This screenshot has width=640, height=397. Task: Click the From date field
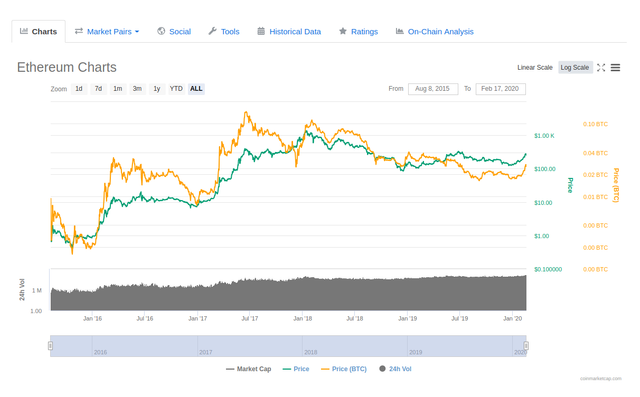(433, 89)
